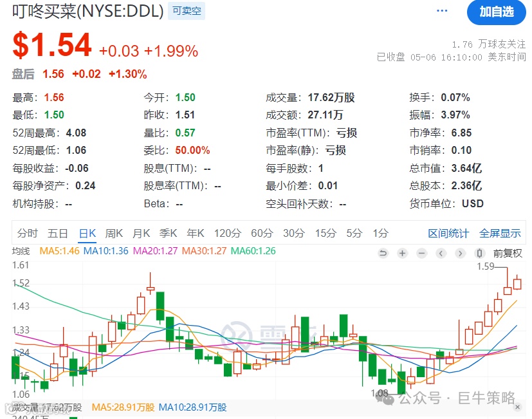Click the 换手 value 0.07%
This screenshot has height=419, width=532.
455,97
